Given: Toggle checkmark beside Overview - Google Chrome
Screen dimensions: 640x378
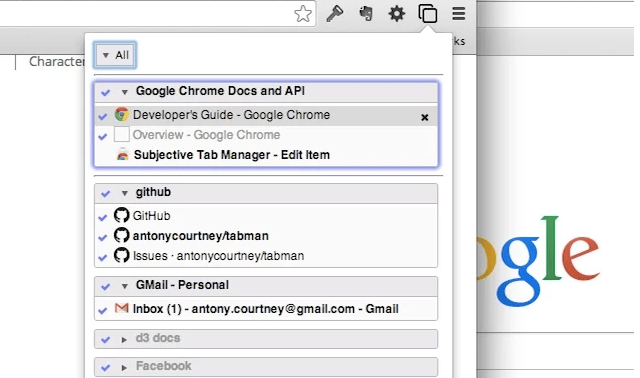Looking at the screenshot, I should [x=103, y=136].
